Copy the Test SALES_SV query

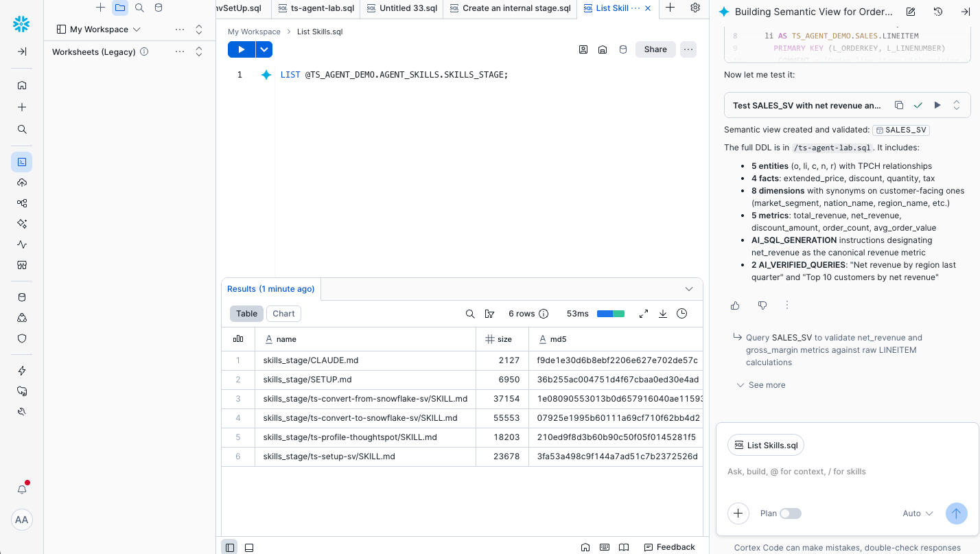[x=899, y=105]
